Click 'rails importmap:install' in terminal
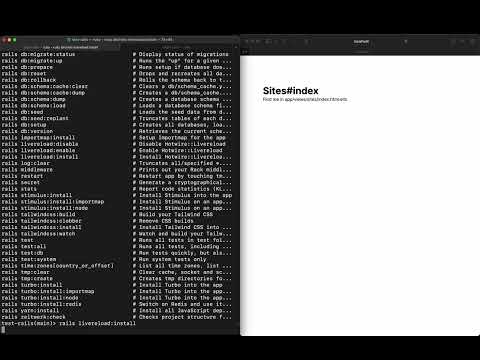The height and width of the screenshot is (360, 480). (x=38, y=138)
